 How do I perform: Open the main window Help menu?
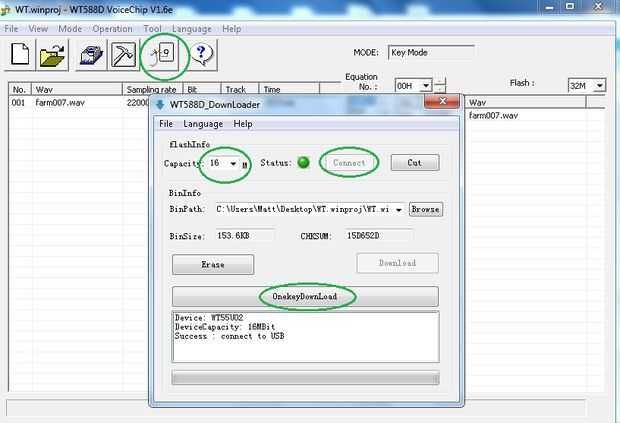click(231, 28)
